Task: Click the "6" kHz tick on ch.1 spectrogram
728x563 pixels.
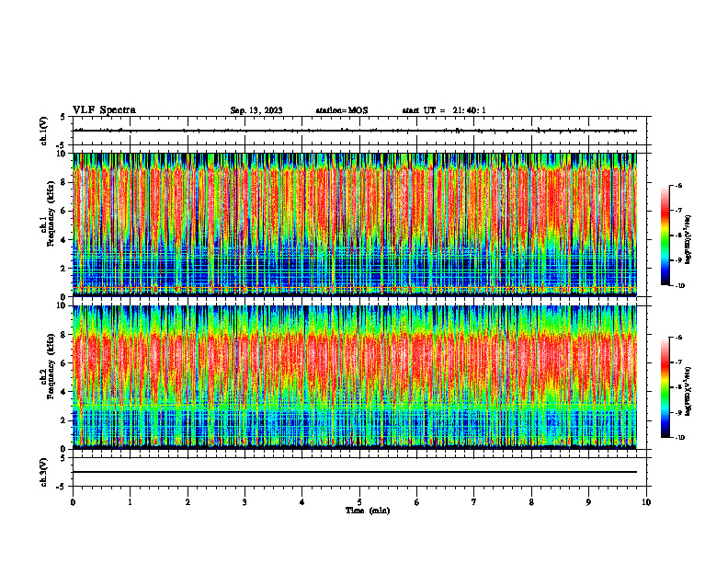Action: point(63,212)
